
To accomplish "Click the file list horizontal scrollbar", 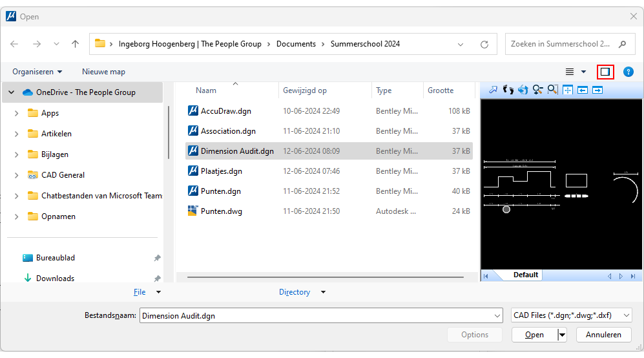I will pos(326,277).
